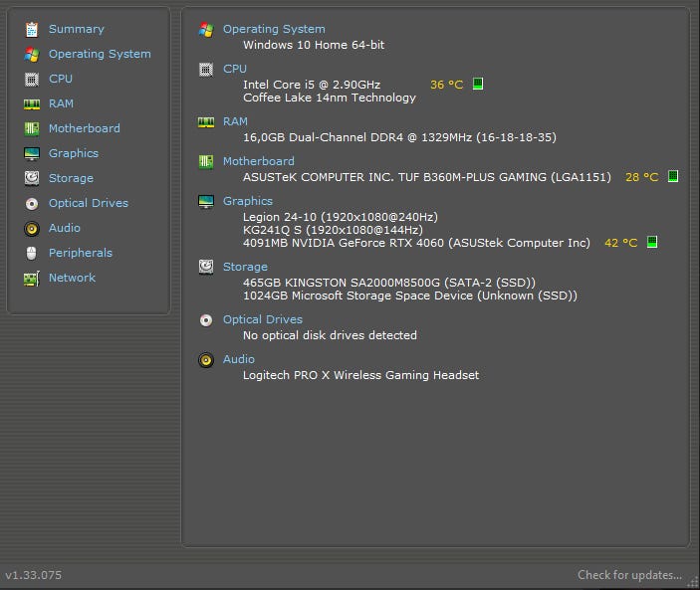Click the green motherboard temperature indicator icon
The height and width of the screenshot is (590, 700).
coord(673,176)
